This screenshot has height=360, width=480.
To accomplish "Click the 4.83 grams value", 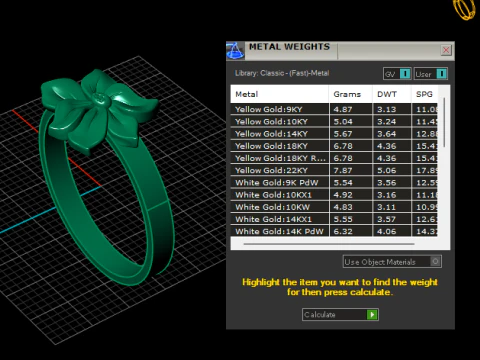I will tap(343, 207).
